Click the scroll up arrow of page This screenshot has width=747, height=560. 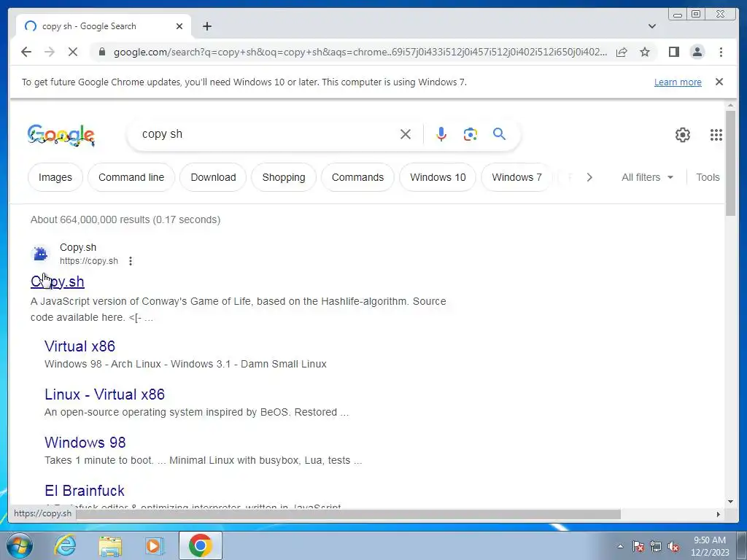[730, 105]
